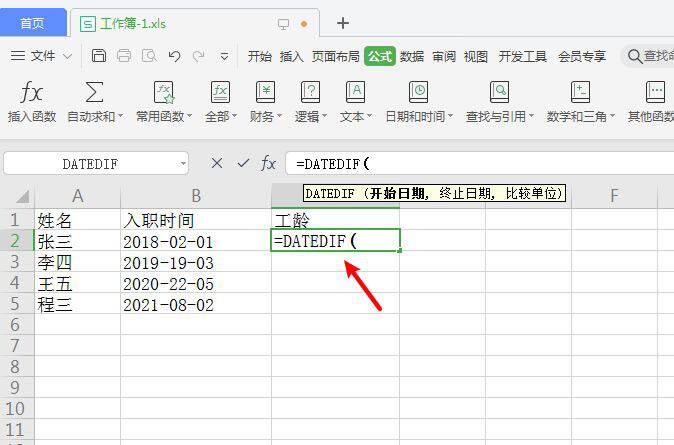Open the Other Functions icon
Image resolution: width=674 pixels, height=445 pixels.
[656, 92]
